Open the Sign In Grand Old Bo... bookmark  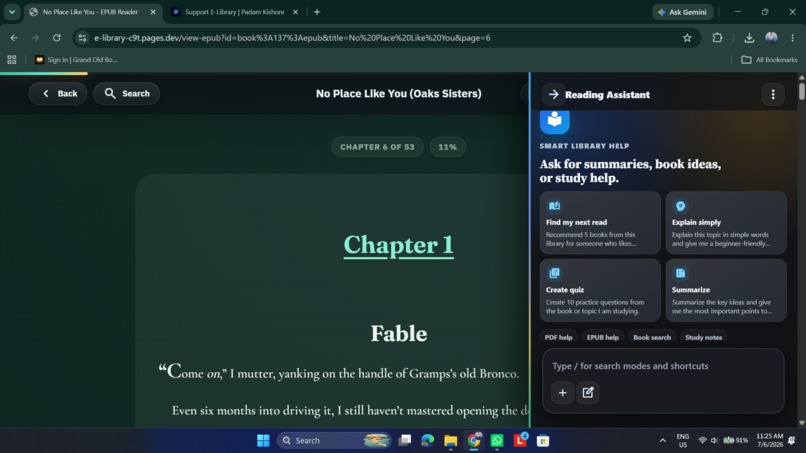pyautogui.click(x=76, y=60)
